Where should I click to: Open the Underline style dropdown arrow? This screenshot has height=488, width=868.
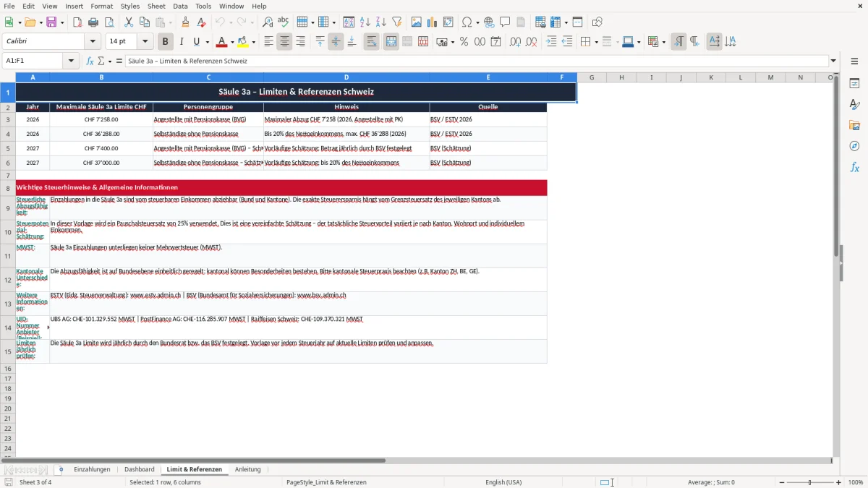click(x=207, y=42)
